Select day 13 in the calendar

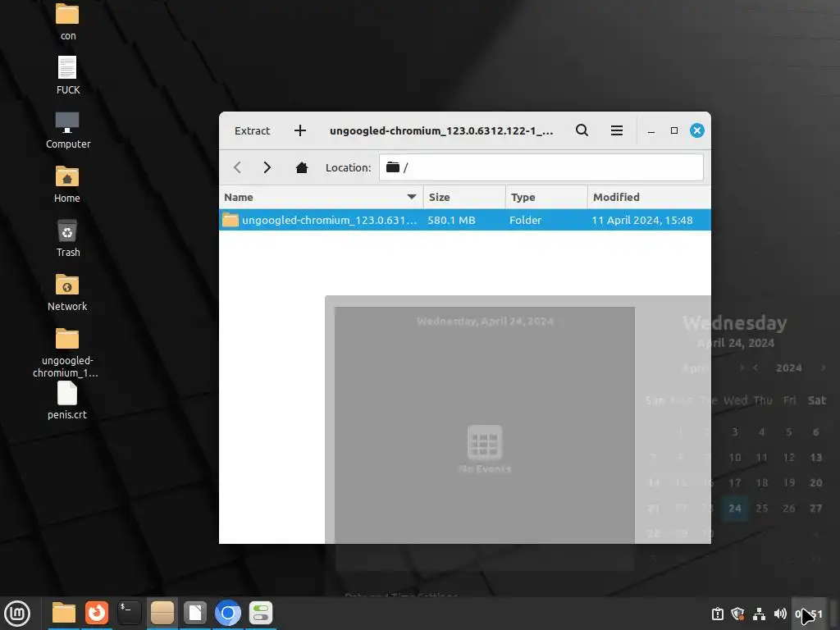coord(815,458)
